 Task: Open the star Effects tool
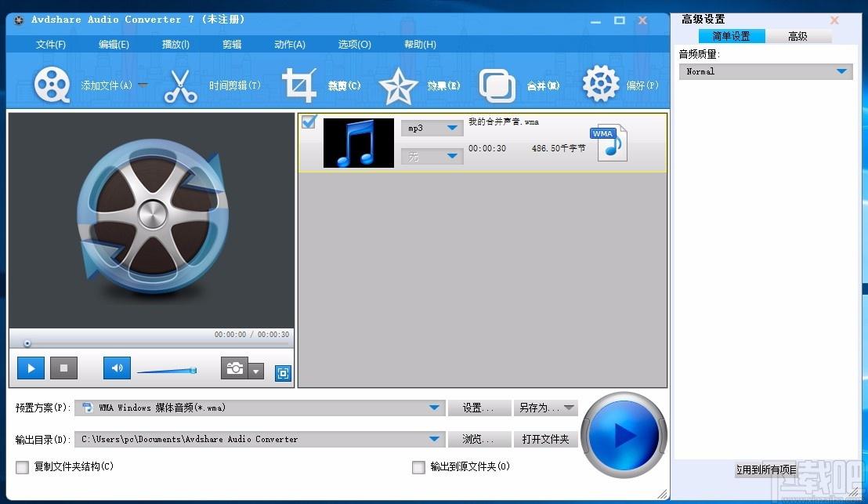coord(398,86)
